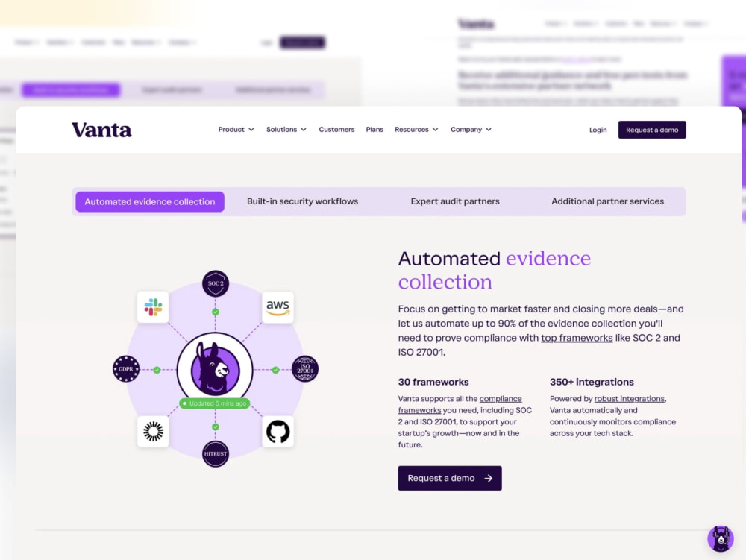Image resolution: width=746 pixels, height=560 pixels.
Task: Click the arrow in the lower Request a demo button
Action: [x=488, y=478]
